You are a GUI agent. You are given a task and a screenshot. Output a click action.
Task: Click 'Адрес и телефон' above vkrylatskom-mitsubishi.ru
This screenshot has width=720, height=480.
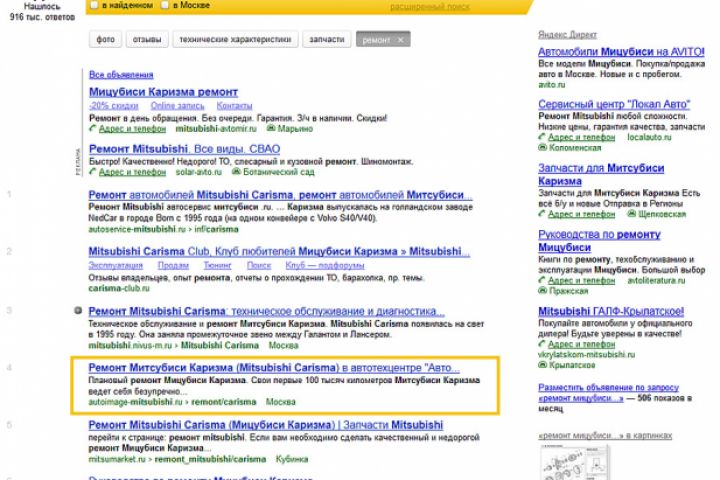tap(581, 344)
